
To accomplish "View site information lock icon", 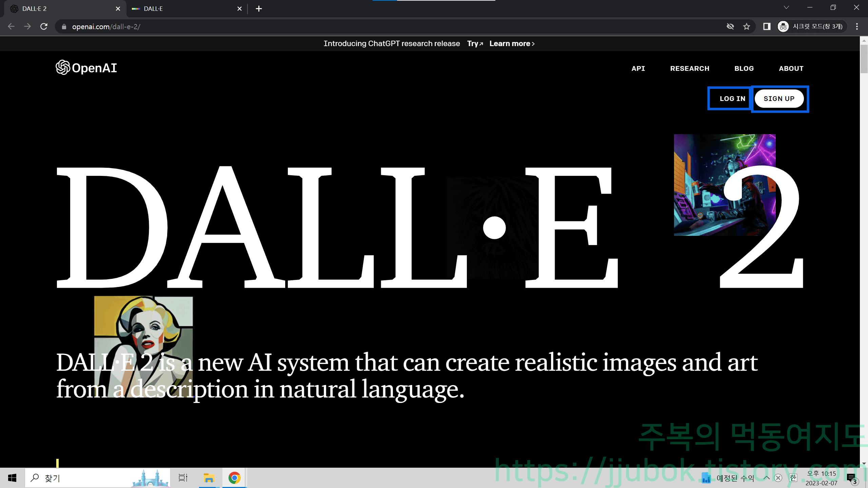I will [64, 26].
